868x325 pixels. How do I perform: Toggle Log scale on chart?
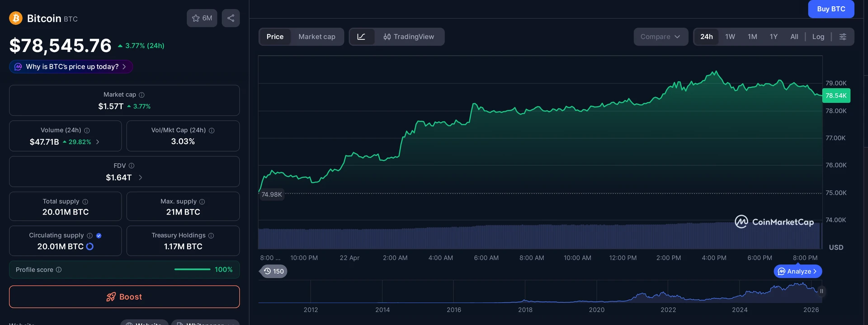(818, 37)
